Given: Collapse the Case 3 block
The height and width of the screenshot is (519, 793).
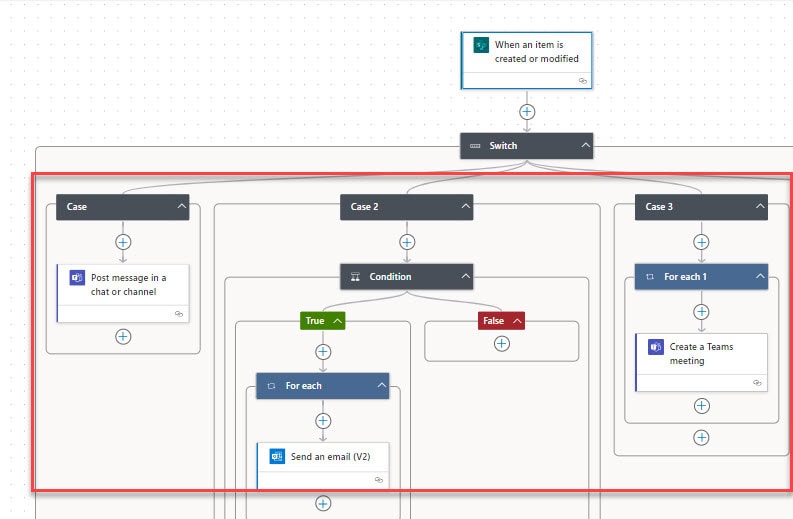Looking at the screenshot, I should [760, 206].
